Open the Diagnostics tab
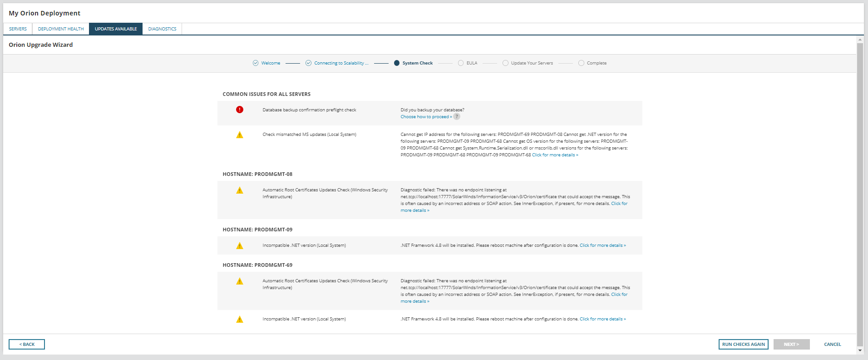The image size is (868, 360). [x=162, y=29]
